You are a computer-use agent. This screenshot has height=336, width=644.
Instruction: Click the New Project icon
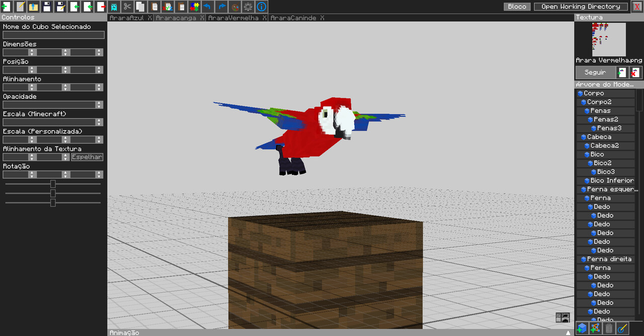point(7,7)
